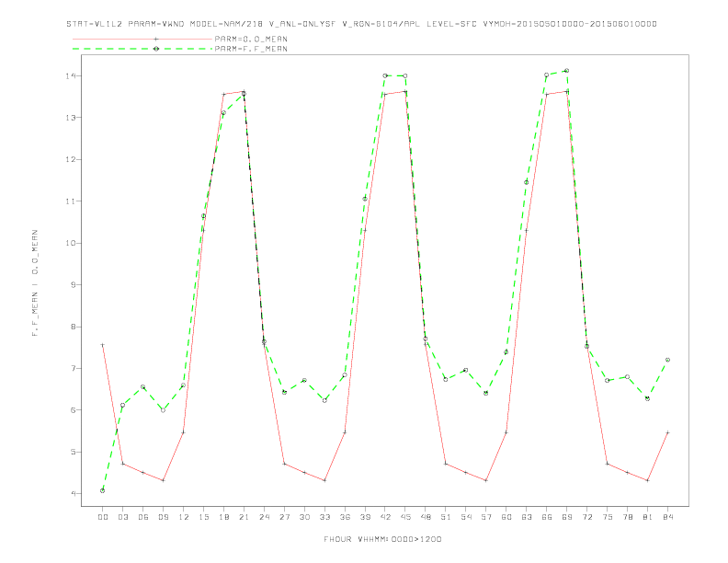The width and height of the screenshot is (728, 563).
Task: Click y-axis tick label 10
Action: point(71,243)
